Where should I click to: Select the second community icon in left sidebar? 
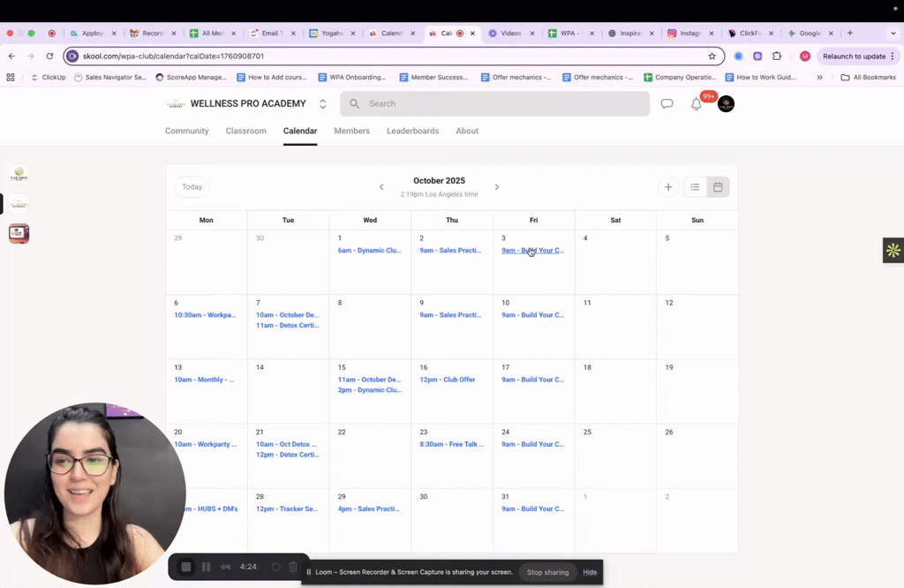[x=19, y=203]
